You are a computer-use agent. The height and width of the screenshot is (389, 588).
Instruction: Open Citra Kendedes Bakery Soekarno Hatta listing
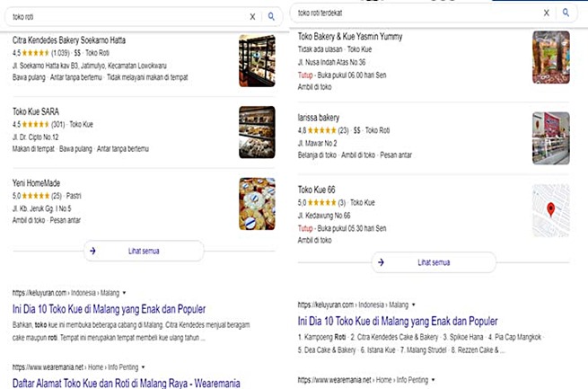coord(69,40)
